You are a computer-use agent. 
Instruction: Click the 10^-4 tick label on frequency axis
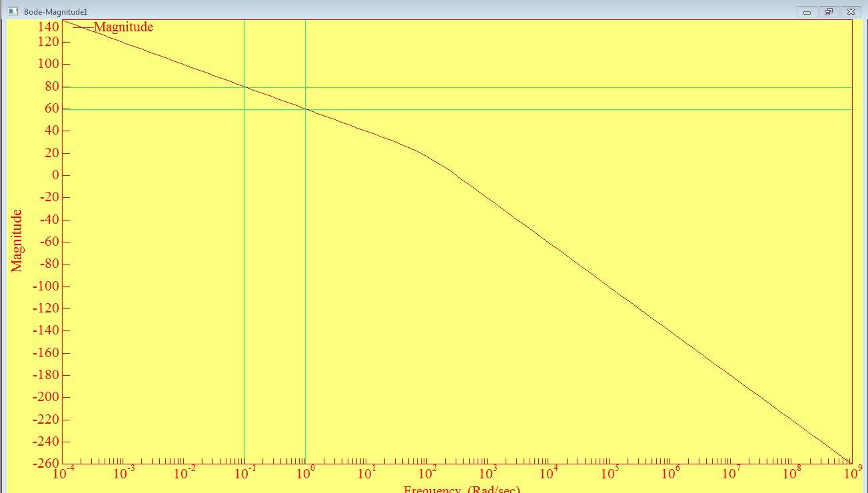click(x=63, y=474)
